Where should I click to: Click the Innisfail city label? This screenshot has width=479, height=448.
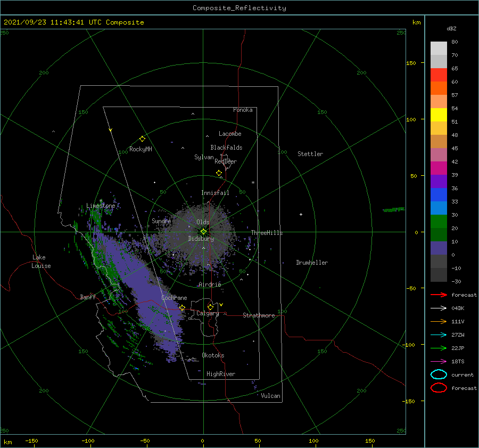click(215, 193)
